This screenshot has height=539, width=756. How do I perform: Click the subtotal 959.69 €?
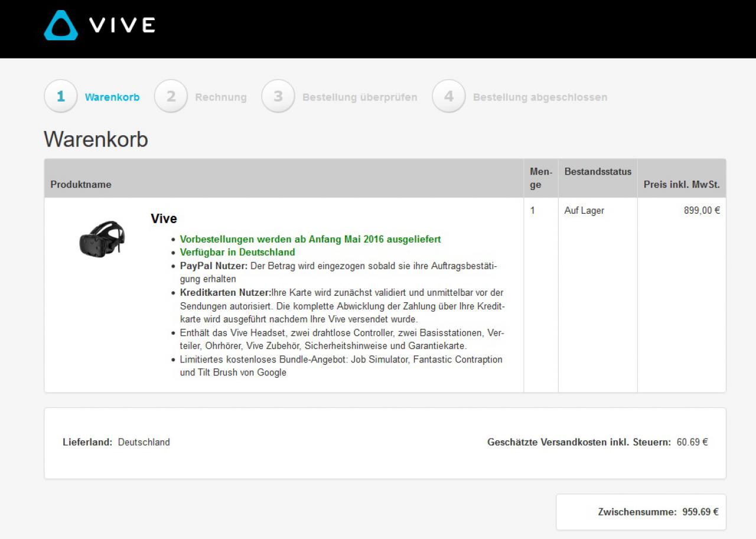[x=700, y=512]
